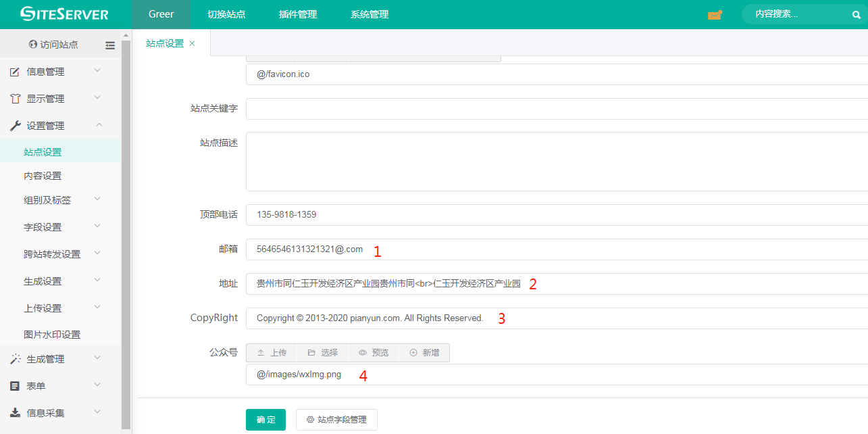Click the 新增 plus button for 公众号
Viewport: 868px width, 434px height.
pyautogui.click(x=424, y=353)
